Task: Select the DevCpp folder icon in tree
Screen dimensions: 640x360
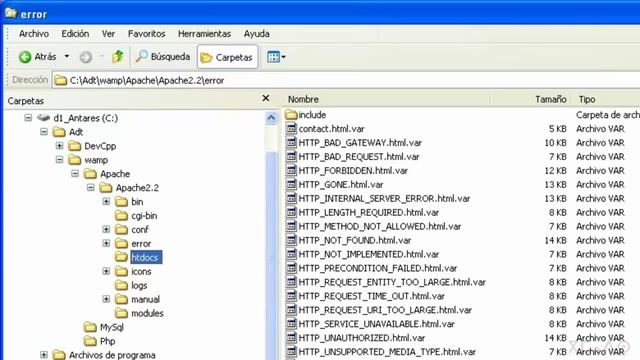Action: pos(75,146)
